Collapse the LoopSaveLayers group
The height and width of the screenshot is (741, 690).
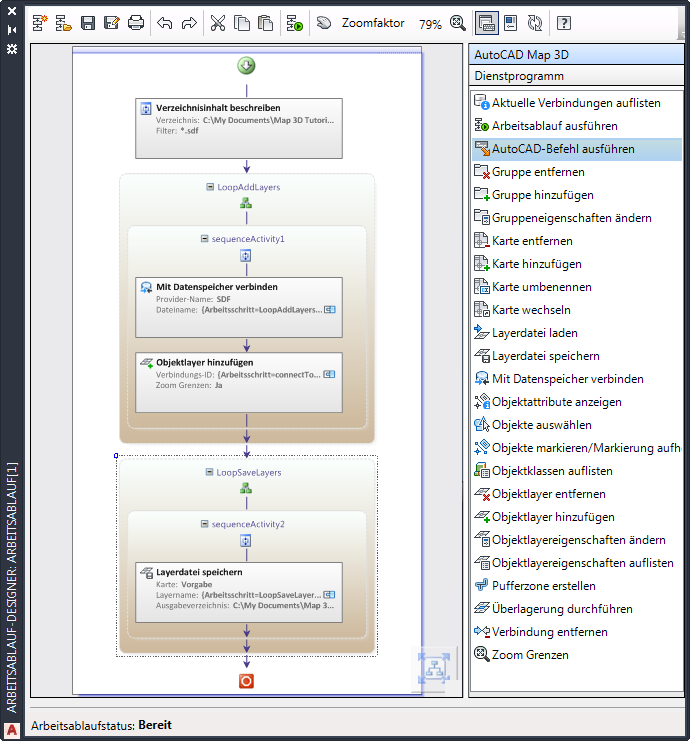(209, 472)
